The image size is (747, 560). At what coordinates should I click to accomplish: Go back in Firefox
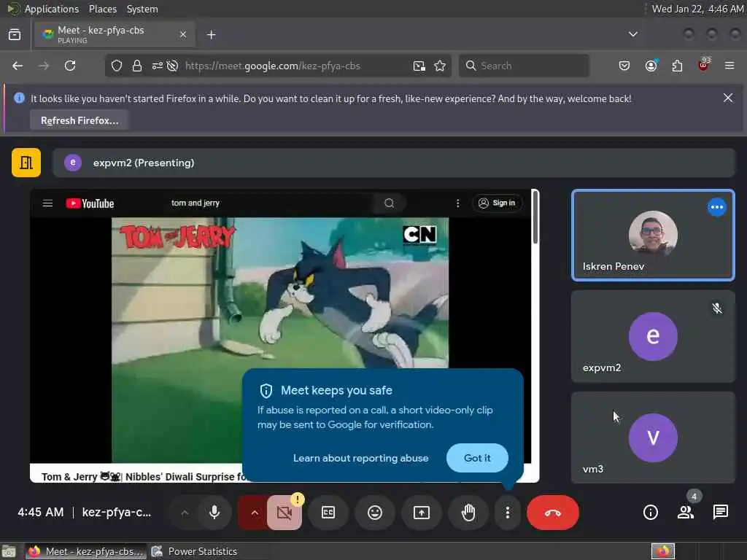click(x=18, y=66)
